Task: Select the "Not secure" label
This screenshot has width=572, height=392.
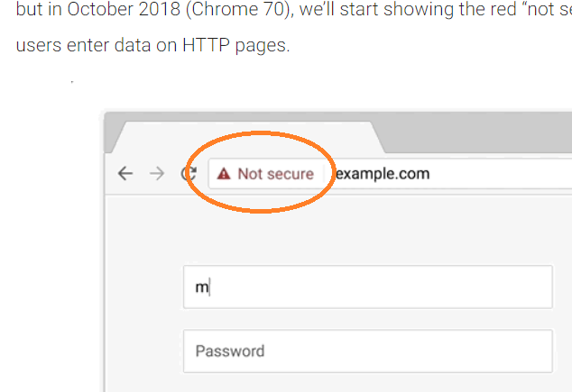Action: point(276,174)
